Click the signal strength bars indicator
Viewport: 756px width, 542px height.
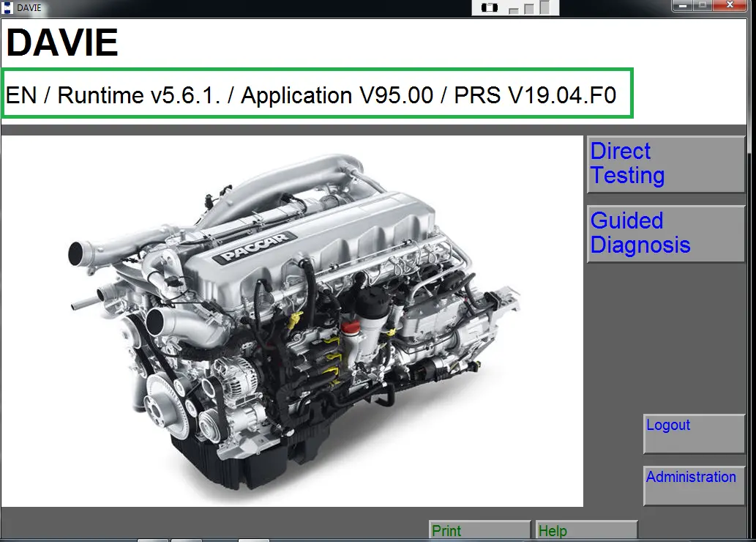529,7
